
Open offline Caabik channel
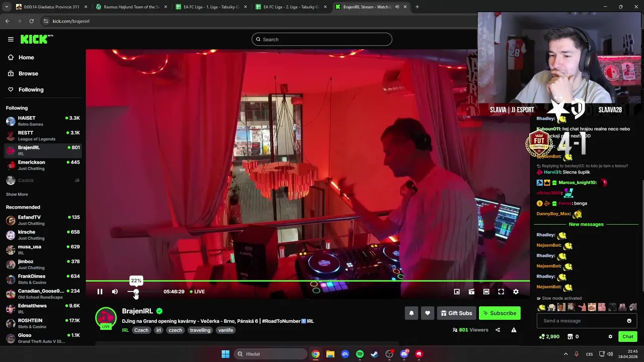pyautogui.click(x=43, y=180)
